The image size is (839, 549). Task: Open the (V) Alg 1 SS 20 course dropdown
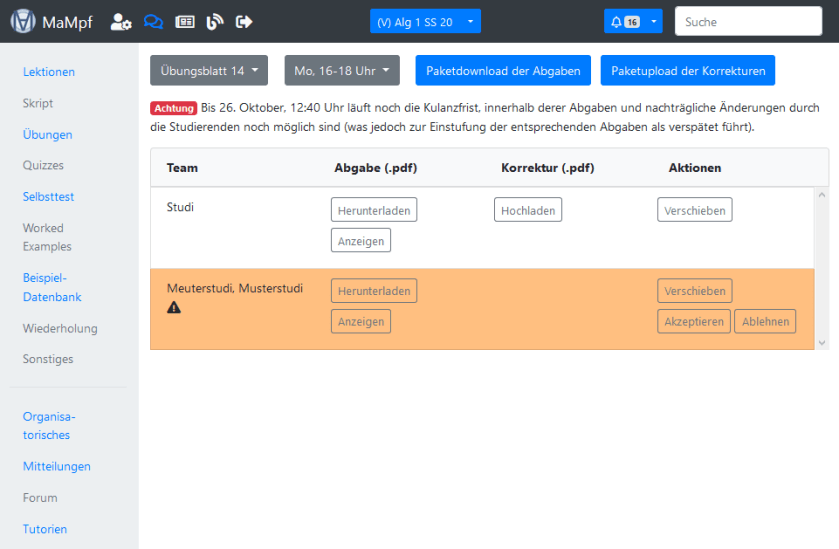tap(425, 21)
